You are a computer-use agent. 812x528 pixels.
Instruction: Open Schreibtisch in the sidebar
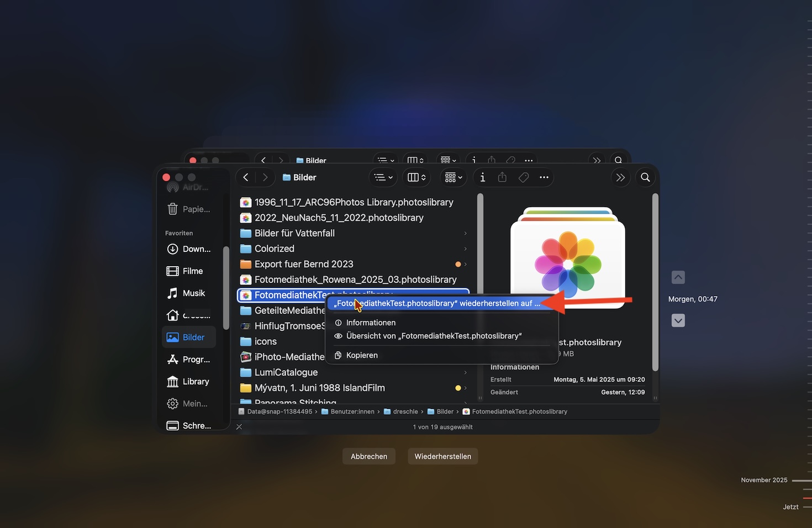[188, 425]
